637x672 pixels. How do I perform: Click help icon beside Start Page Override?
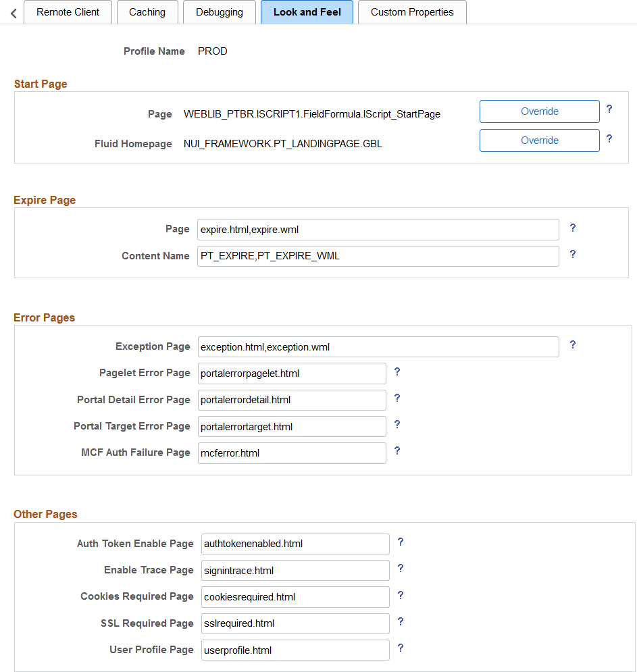(609, 109)
